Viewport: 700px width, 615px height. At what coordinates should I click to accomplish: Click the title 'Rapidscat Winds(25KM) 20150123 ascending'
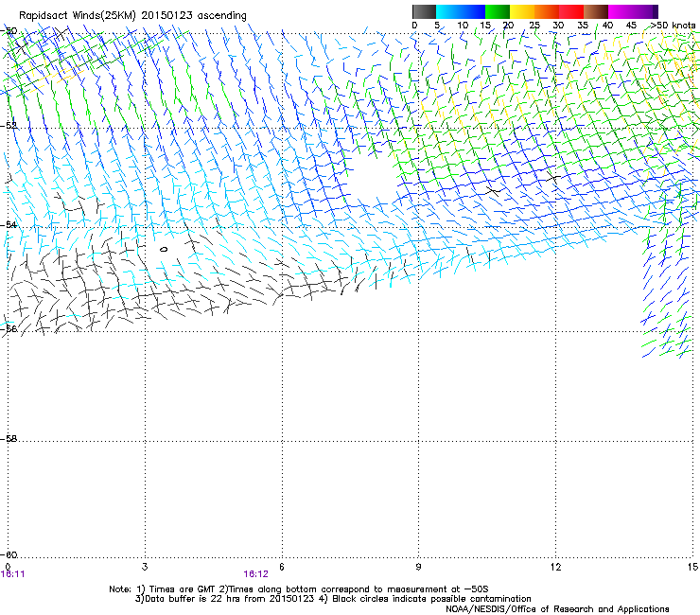(132, 16)
